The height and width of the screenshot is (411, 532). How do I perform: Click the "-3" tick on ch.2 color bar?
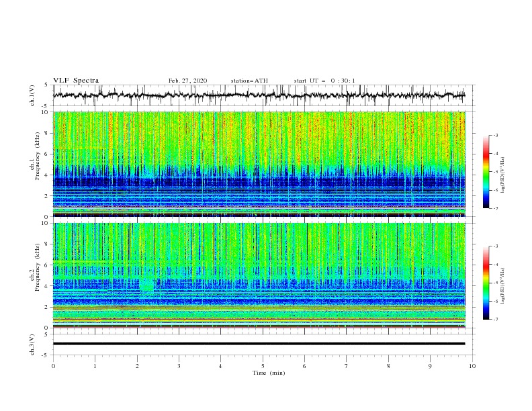[496, 246]
